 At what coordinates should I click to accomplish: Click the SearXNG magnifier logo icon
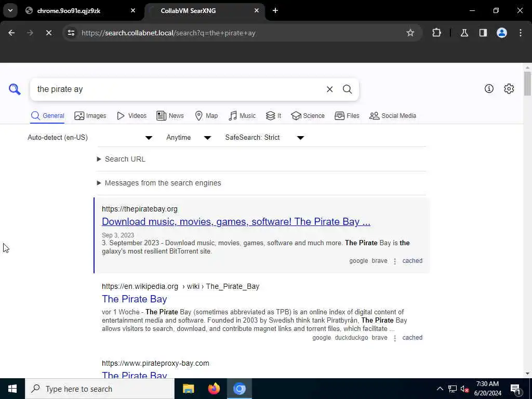point(15,89)
